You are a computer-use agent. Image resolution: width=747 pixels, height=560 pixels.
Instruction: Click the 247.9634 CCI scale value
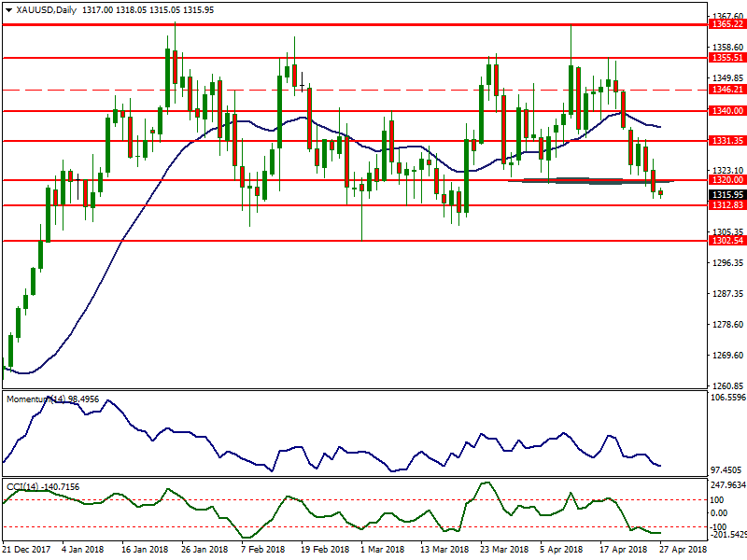click(726, 485)
